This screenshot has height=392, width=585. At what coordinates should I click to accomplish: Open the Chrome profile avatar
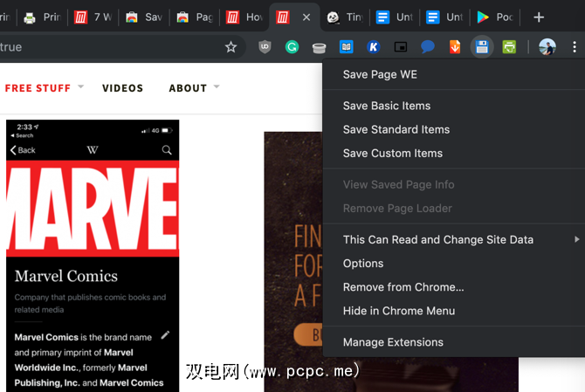[x=547, y=47]
